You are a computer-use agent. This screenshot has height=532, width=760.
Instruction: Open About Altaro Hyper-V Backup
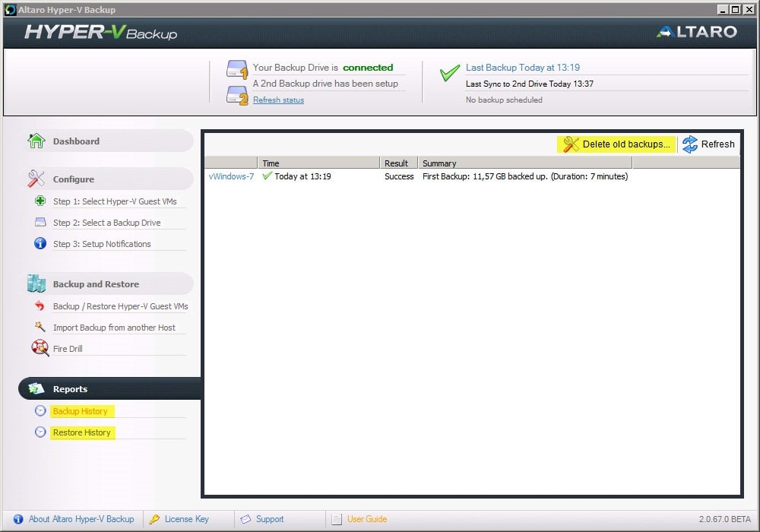click(x=81, y=519)
